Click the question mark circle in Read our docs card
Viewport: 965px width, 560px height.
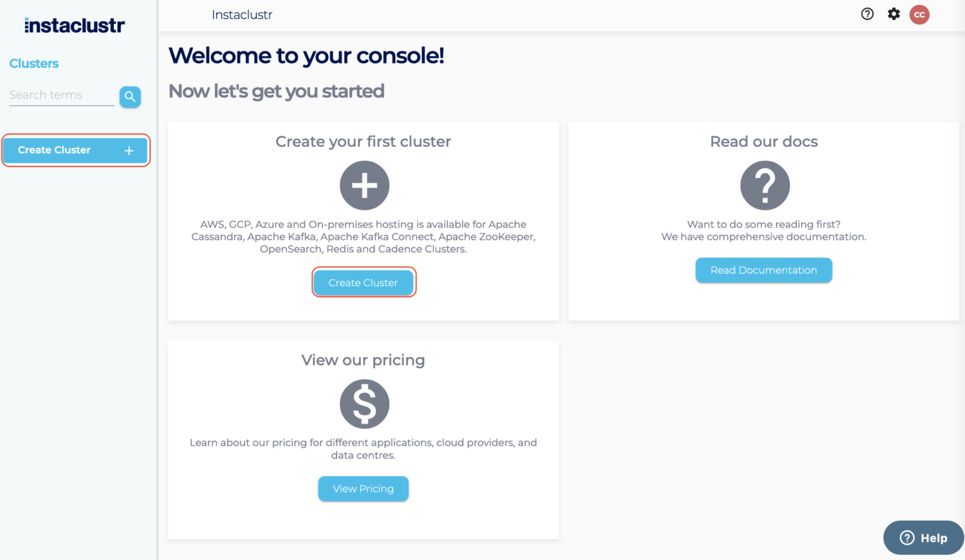tap(764, 185)
